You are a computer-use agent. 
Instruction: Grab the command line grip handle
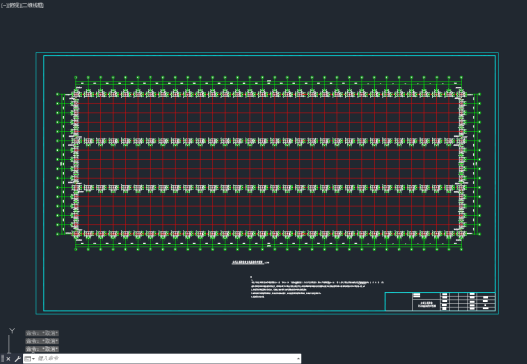pyautogui.click(x=3, y=359)
